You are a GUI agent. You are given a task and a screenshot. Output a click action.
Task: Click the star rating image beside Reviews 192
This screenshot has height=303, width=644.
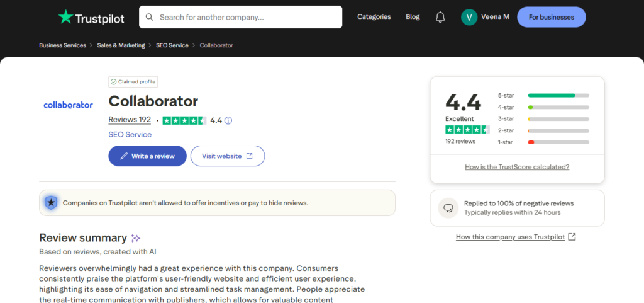[184, 120]
